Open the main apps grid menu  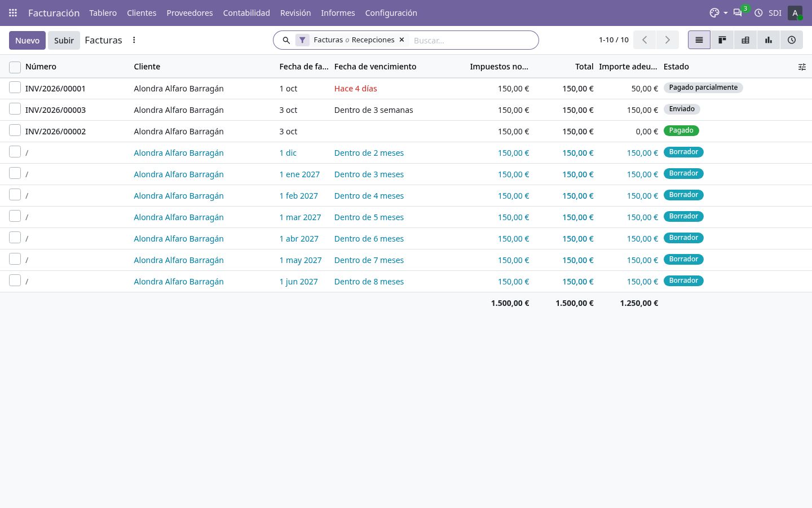(13, 12)
